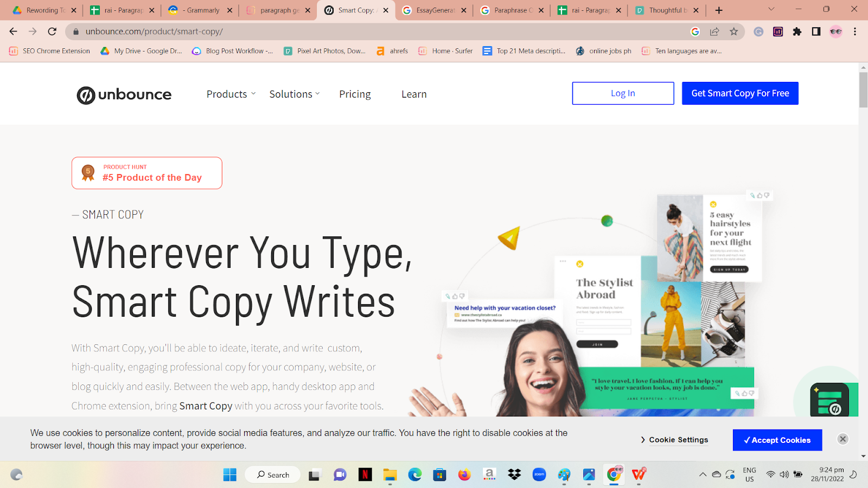Show hidden system tray icons
Viewport: 868px width, 488px height.
coord(703,474)
